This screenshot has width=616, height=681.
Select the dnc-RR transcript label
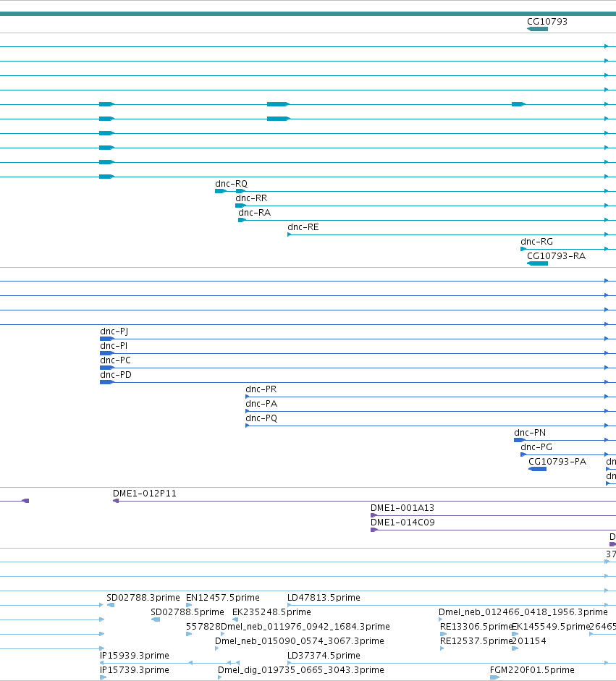(251, 198)
